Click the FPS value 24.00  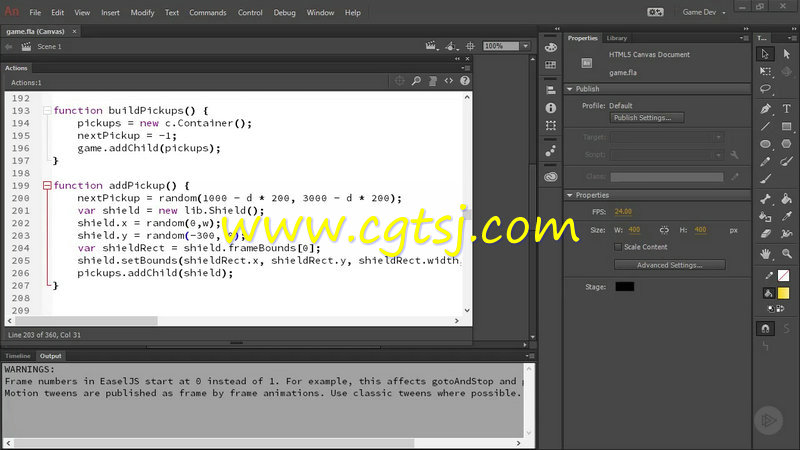(623, 212)
